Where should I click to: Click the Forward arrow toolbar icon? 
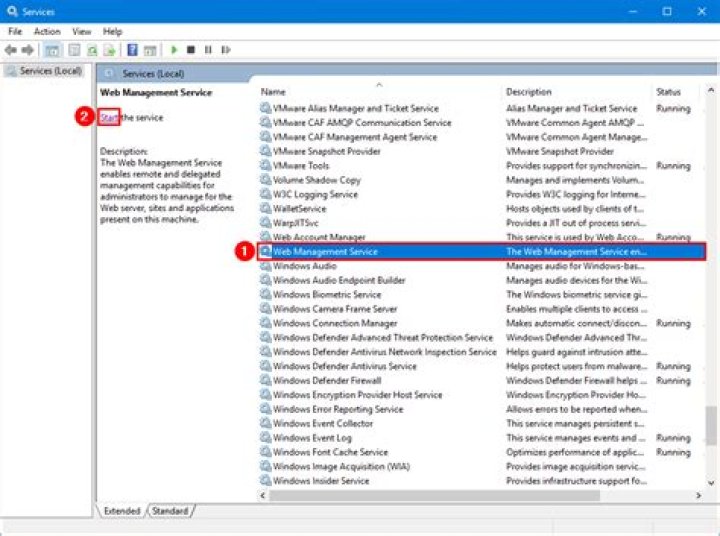pos(28,50)
